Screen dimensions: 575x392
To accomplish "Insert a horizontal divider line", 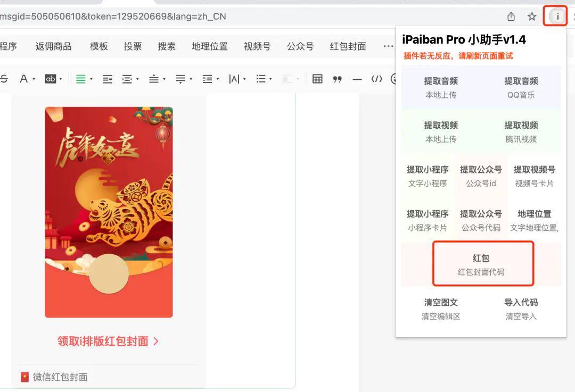I will click(x=357, y=79).
